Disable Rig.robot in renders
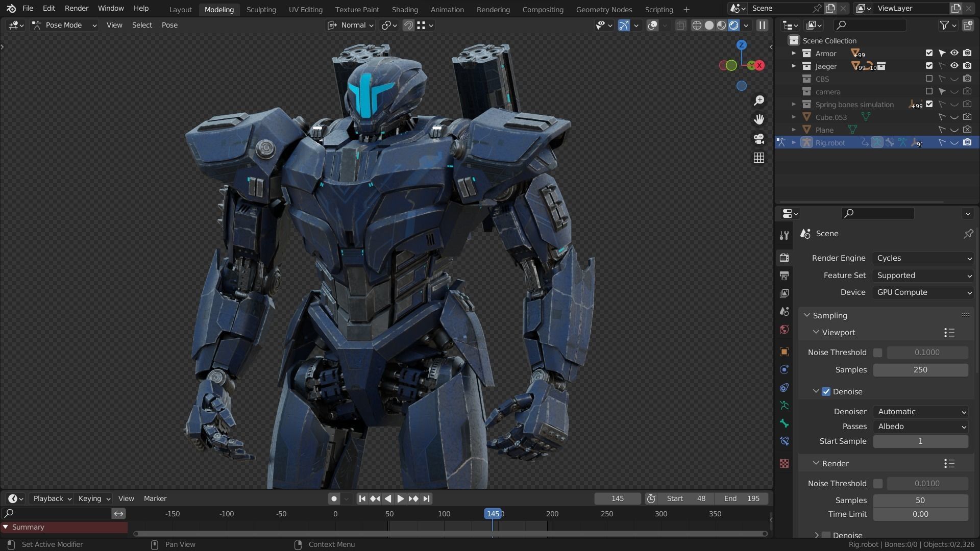 pyautogui.click(x=967, y=142)
